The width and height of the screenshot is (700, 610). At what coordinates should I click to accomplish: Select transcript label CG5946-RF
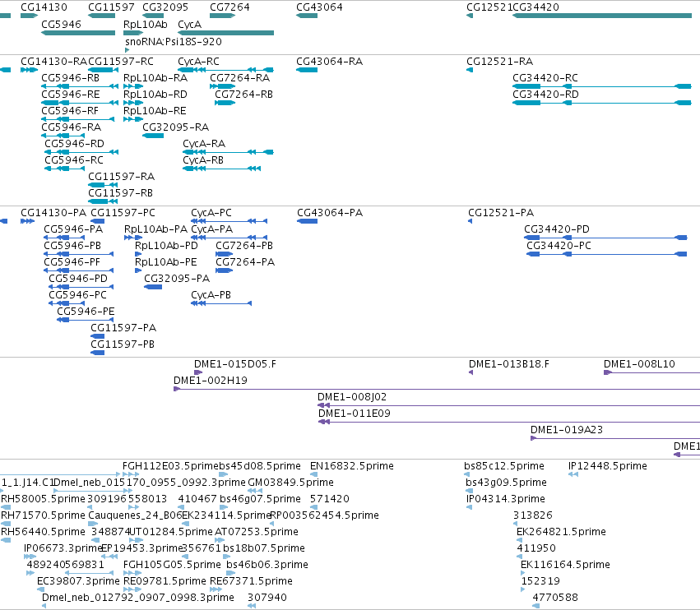[x=70, y=111]
